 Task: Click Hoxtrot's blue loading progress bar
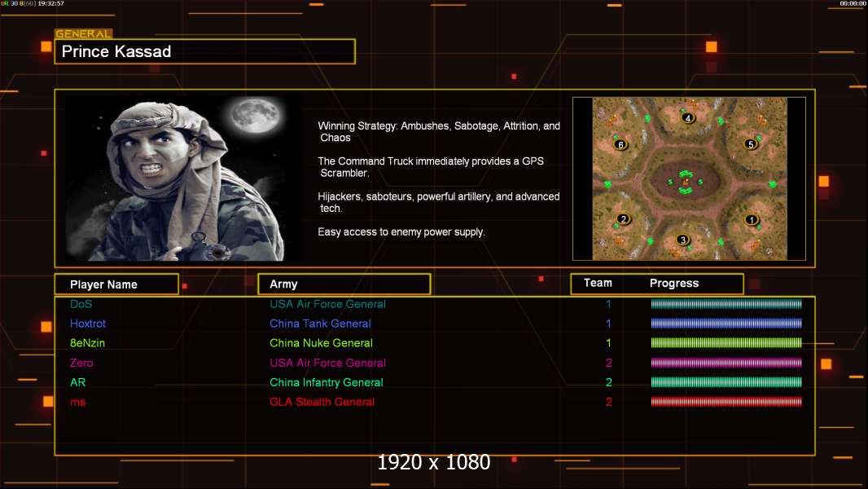pyautogui.click(x=726, y=324)
